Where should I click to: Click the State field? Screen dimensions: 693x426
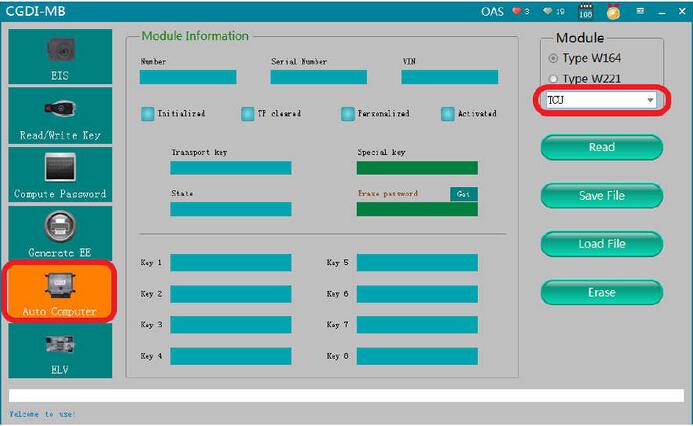[231, 209]
